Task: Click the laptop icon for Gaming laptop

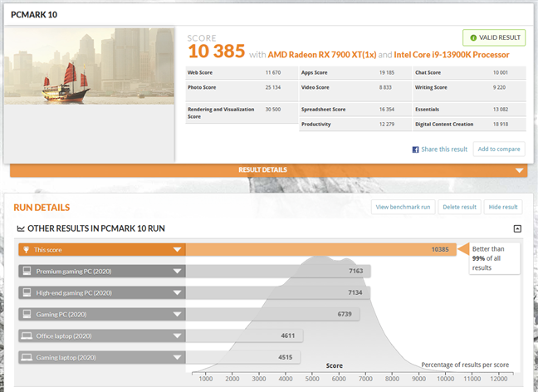Action: point(27,357)
